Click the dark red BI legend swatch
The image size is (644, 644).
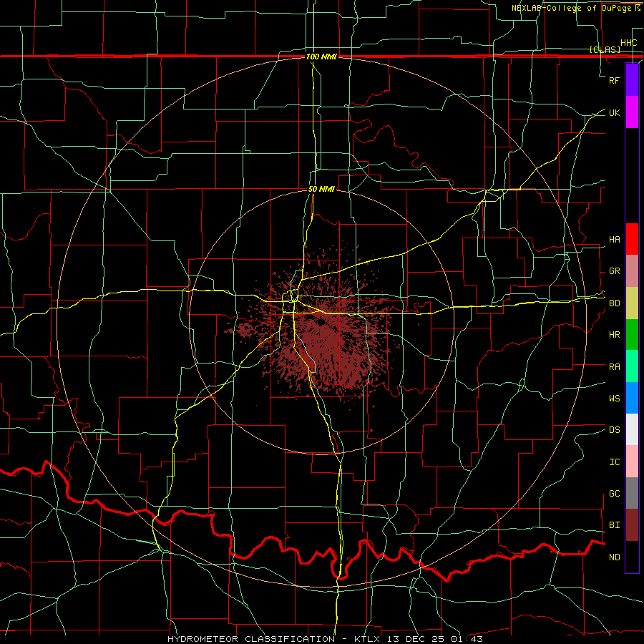632,525
